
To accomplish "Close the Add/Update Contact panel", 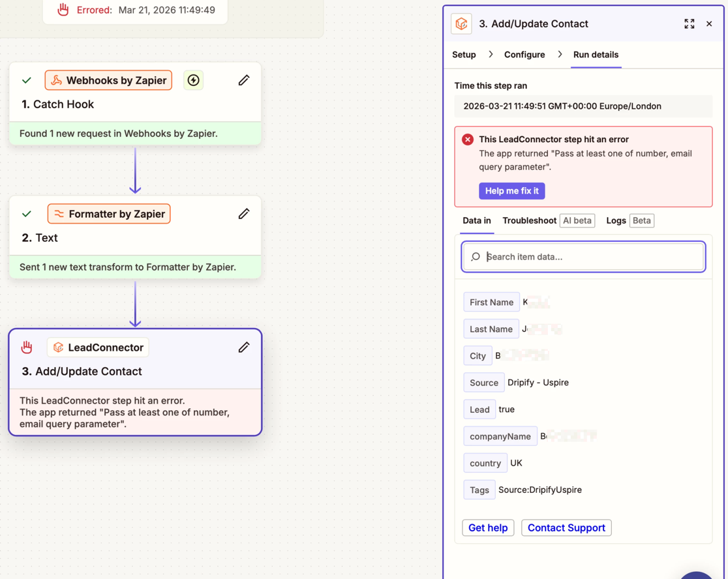I will point(709,24).
